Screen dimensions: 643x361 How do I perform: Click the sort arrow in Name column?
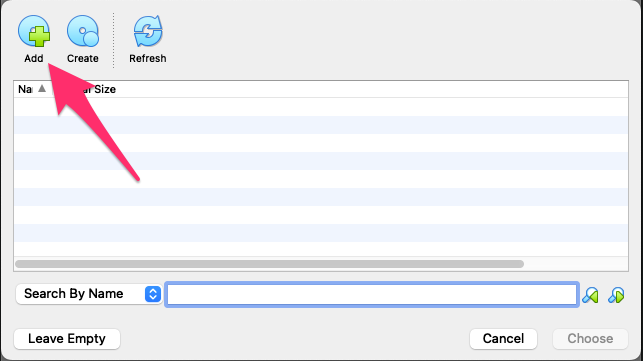tap(42, 89)
